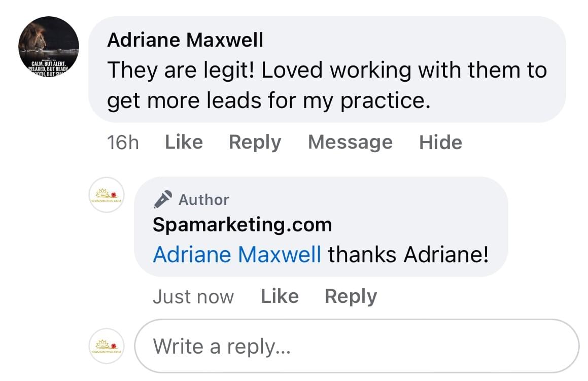Screen dimensions: 588x381
Task: Message the commenter Adriane Maxwell
Action: pyautogui.click(x=350, y=142)
